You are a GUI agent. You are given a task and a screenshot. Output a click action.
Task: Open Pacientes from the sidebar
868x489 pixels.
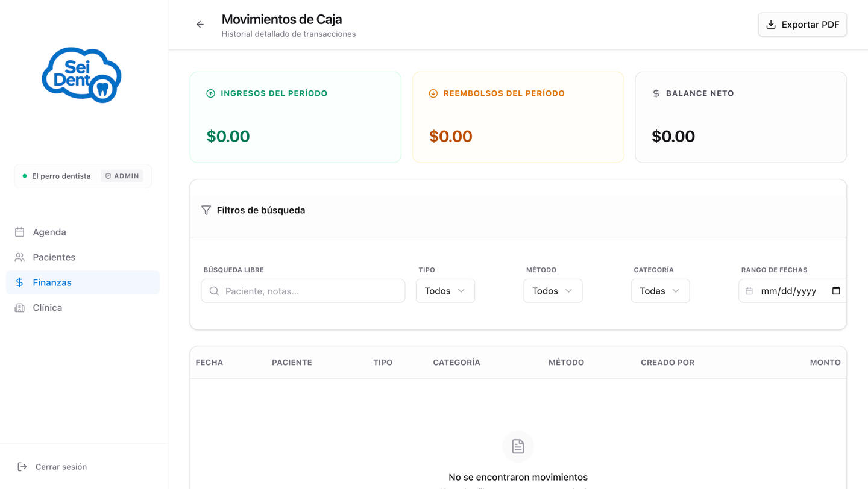[x=54, y=257]
